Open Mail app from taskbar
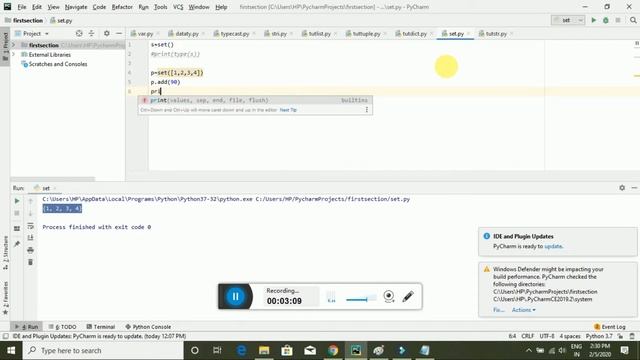This screenshot has height=360, width=640. (310, 351)
